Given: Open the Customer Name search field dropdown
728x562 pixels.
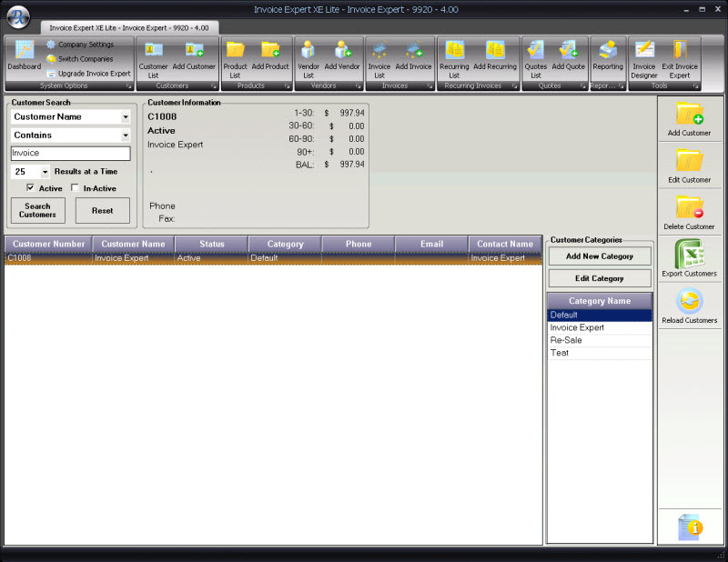Looking at the screenshot, I should [x=126, y=117].
